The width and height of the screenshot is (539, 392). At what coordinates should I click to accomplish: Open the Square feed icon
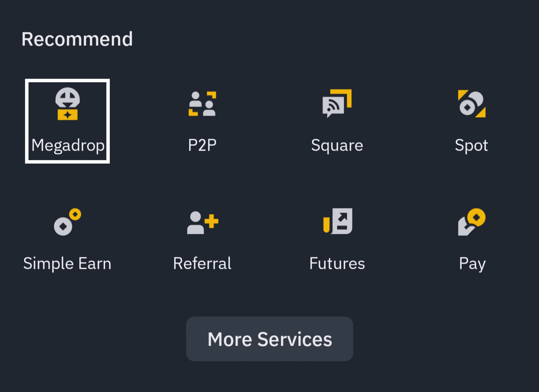[x=337, y=103]
